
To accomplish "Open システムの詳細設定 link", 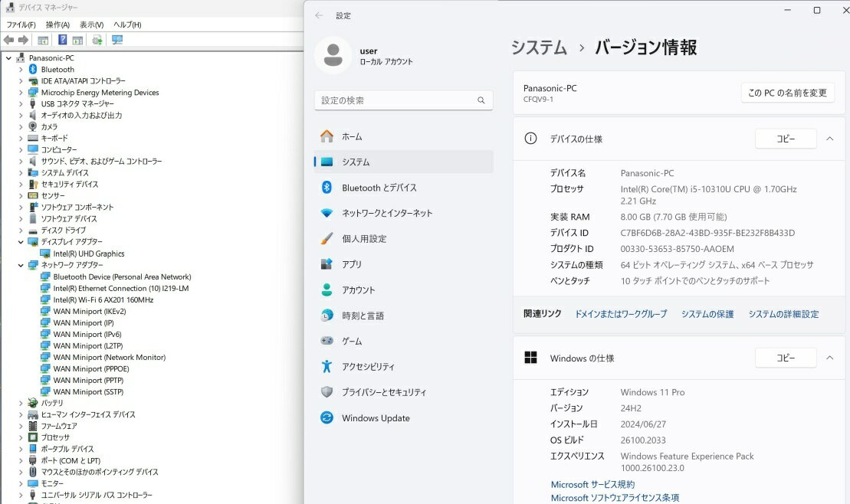I will coord(783,314).
